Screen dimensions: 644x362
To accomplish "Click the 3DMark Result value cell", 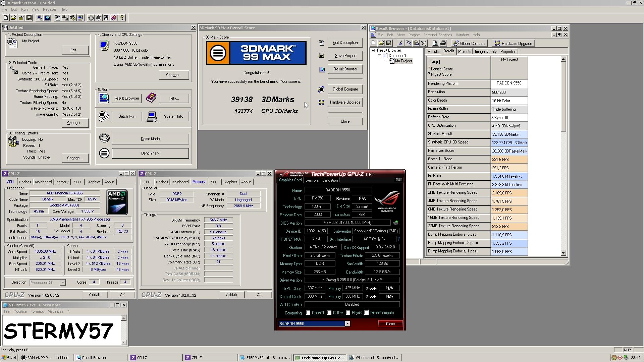I will pos(509,134).
